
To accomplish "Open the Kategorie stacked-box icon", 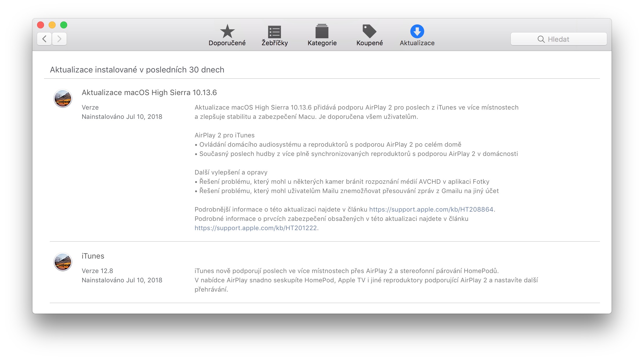I will tap(322, 31).
